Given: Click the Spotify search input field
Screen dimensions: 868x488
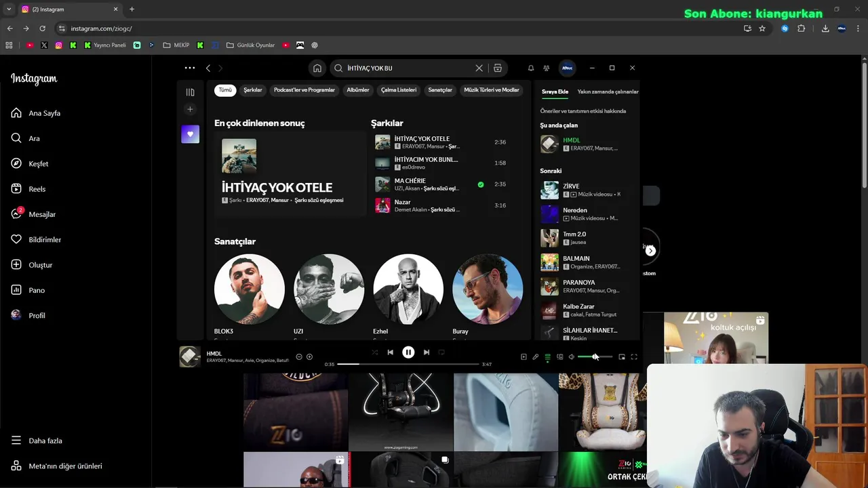Looking at the screenshot, I should [407, 68].
